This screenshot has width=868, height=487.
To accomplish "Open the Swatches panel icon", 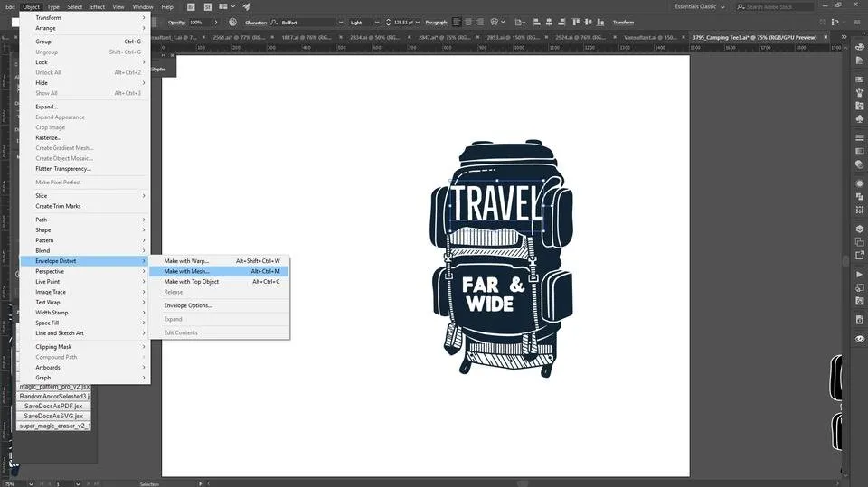I will [860, 80].
